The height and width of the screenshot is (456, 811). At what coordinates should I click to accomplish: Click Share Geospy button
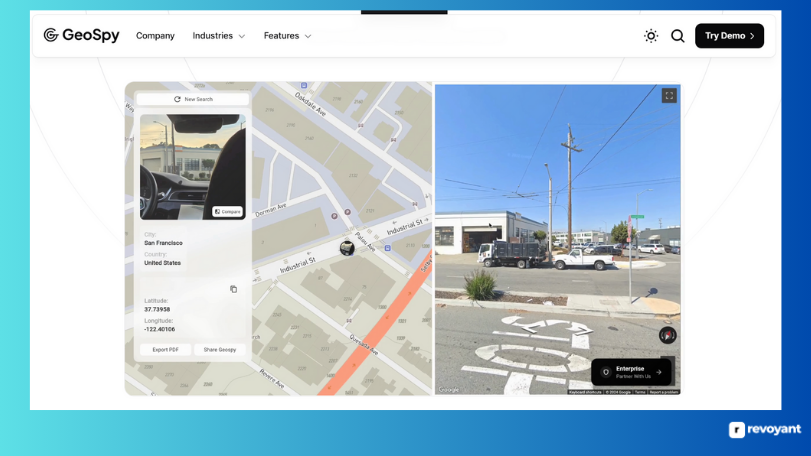[220, 349]
